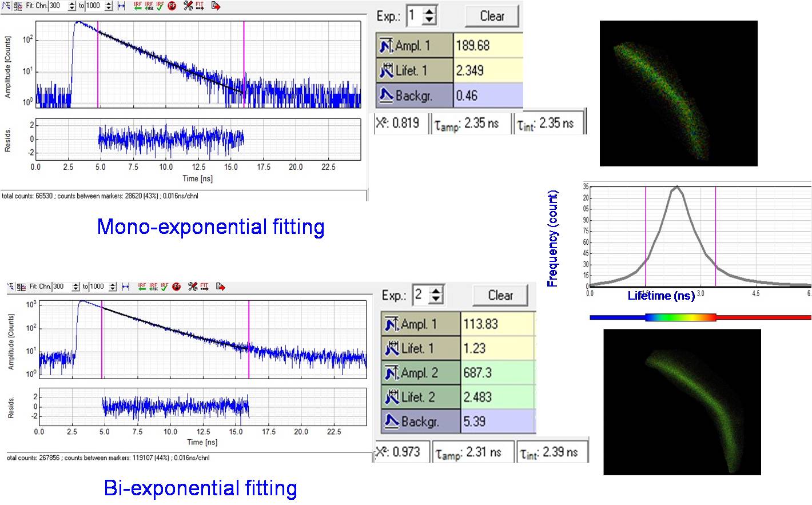Select the Backgr. value 0.46
This screenshot has width=812, height=505.
[x=488, y=96]
